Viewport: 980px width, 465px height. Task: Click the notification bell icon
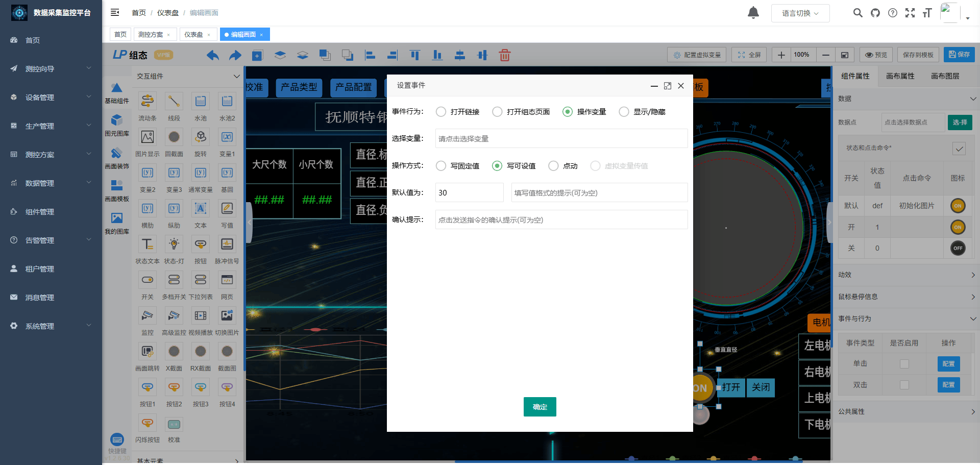point(753,13)
